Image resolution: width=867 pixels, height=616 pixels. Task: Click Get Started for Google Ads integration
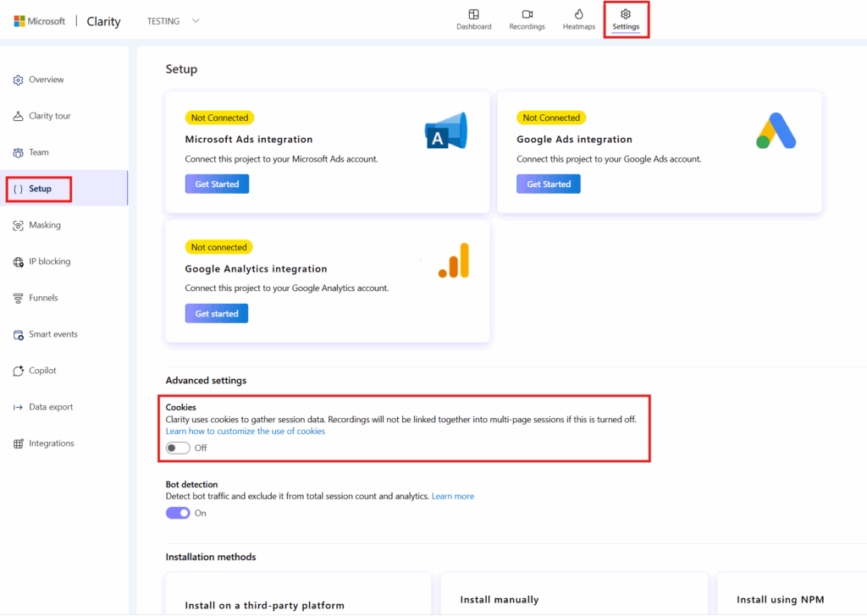(549, 184)
